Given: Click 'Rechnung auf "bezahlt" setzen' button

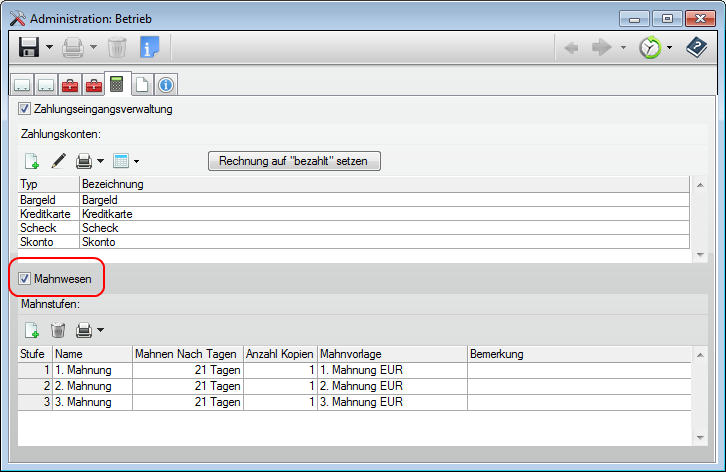Looking at the screenshot, I should point(294,160).
